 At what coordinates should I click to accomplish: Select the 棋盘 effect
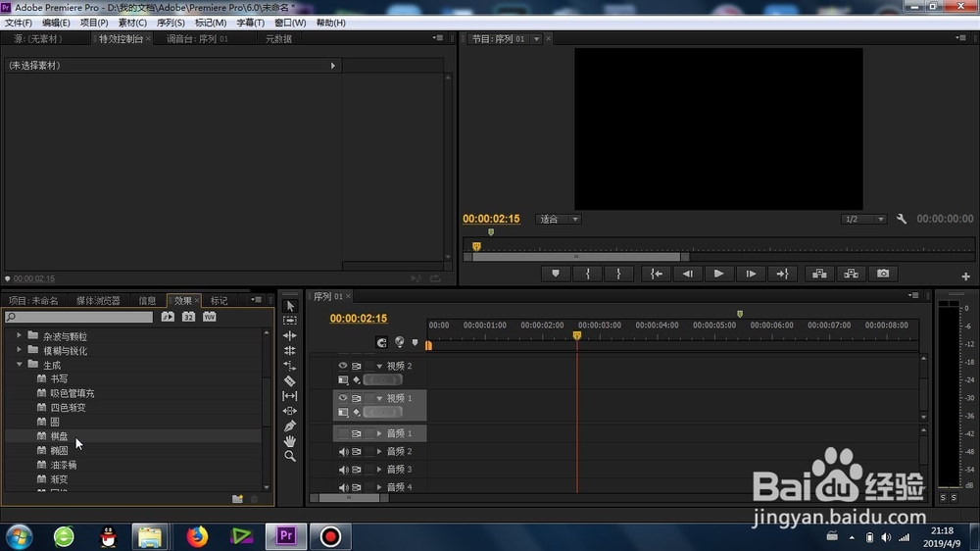tap(60, 436)
